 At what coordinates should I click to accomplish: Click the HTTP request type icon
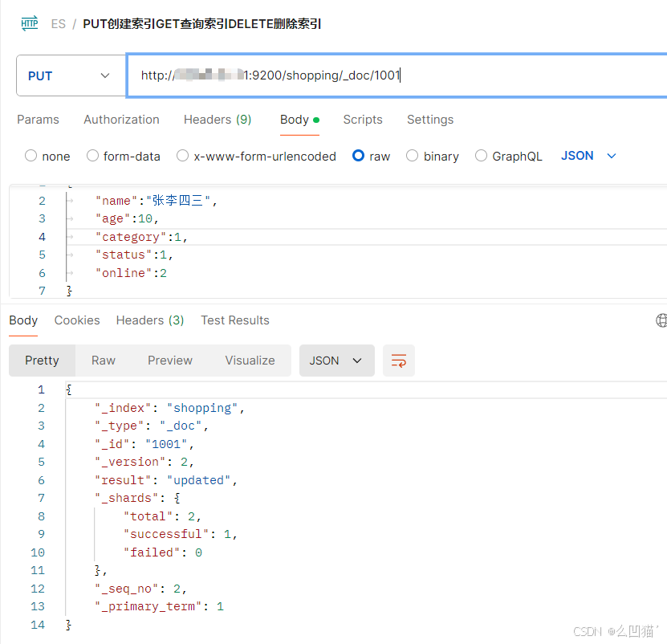click(x=30, y=23)
